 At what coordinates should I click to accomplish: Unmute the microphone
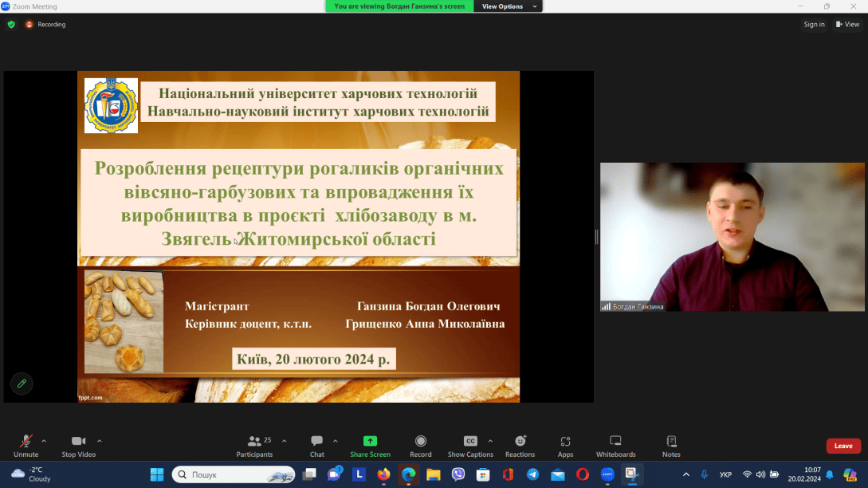(x=26, y=446)
